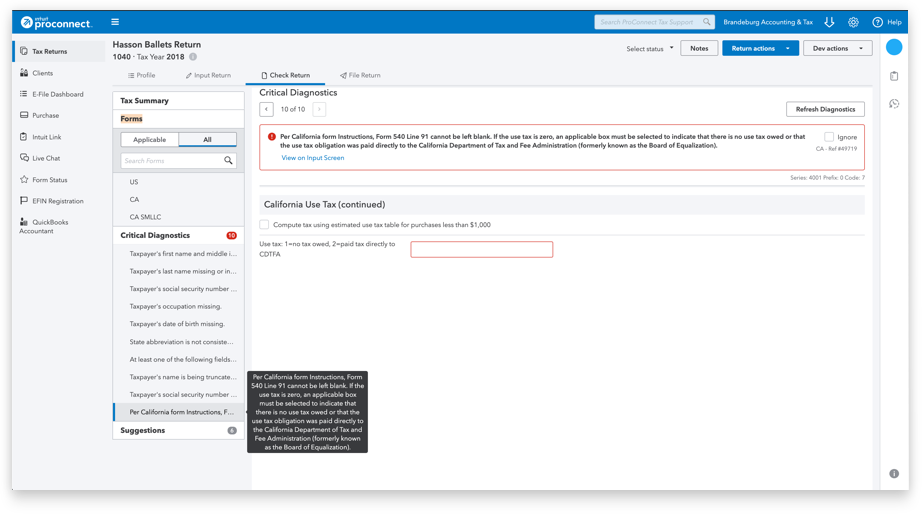The height and width of the screenshot is (514, 922).
Task: Click the Brandeburg Accounting & Tax account name
Action: pos(768,22)
